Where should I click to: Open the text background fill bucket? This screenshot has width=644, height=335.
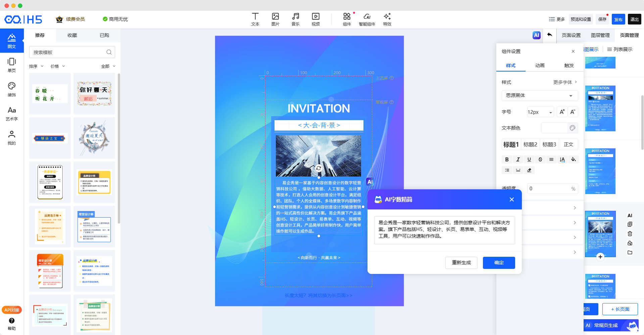(573, 159)
